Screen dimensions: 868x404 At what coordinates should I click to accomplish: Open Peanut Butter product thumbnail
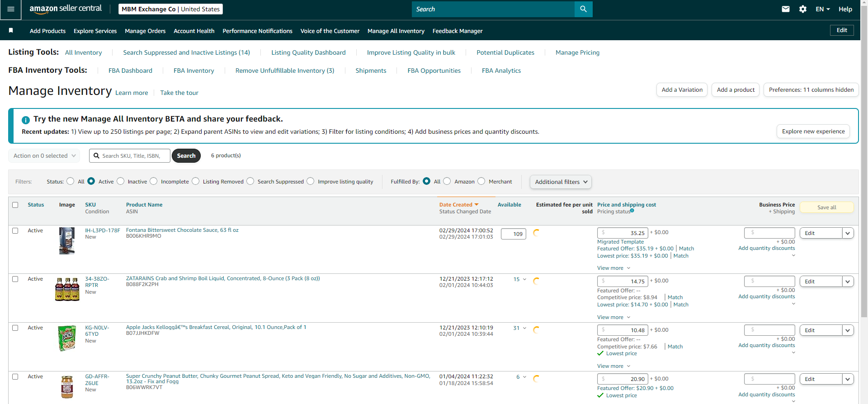(x=67, y=387)
